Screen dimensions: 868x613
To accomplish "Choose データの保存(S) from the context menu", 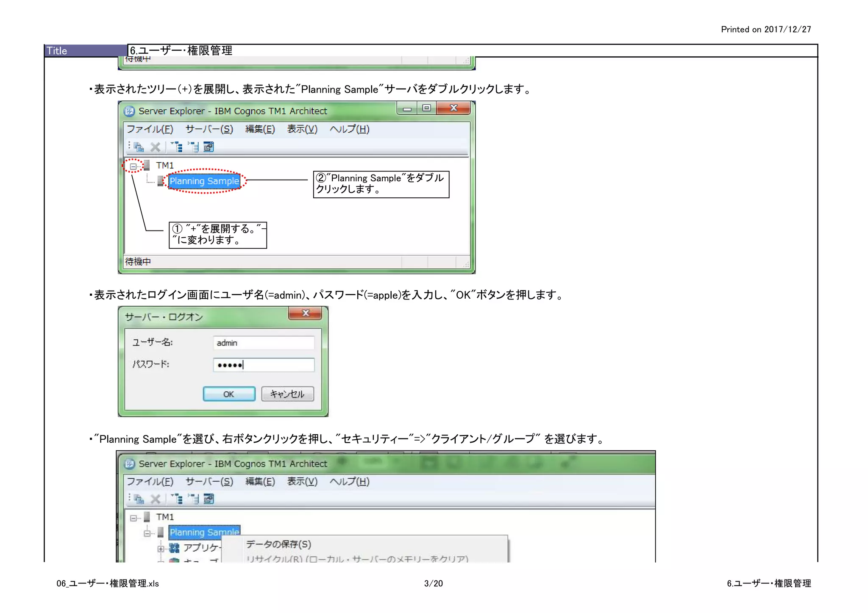I will pyautogui.click(x=278, y=544).
